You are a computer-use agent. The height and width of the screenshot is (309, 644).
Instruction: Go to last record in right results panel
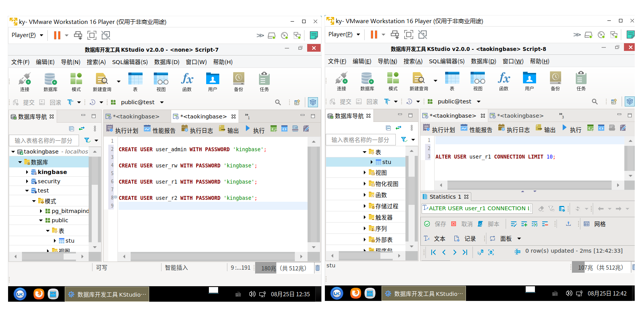point(465,252)
